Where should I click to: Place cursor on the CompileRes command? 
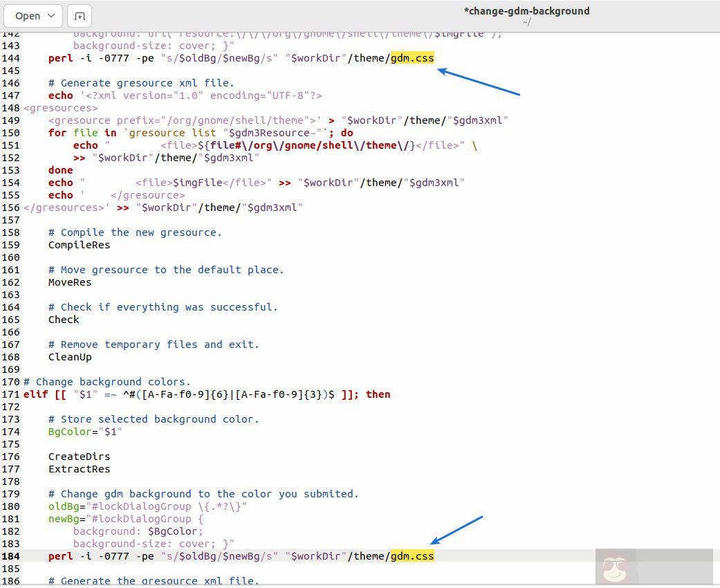click(x=78, y=245)
